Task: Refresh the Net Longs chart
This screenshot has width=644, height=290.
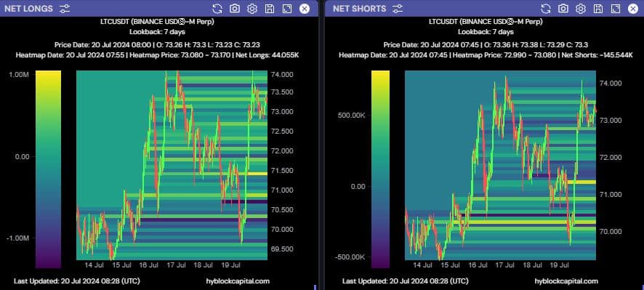Action: (217, 9)
